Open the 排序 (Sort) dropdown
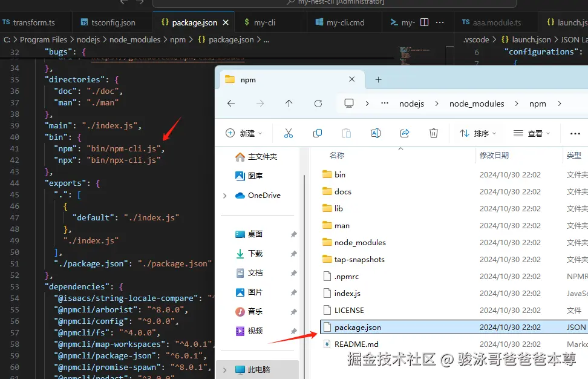 (478, 133)
